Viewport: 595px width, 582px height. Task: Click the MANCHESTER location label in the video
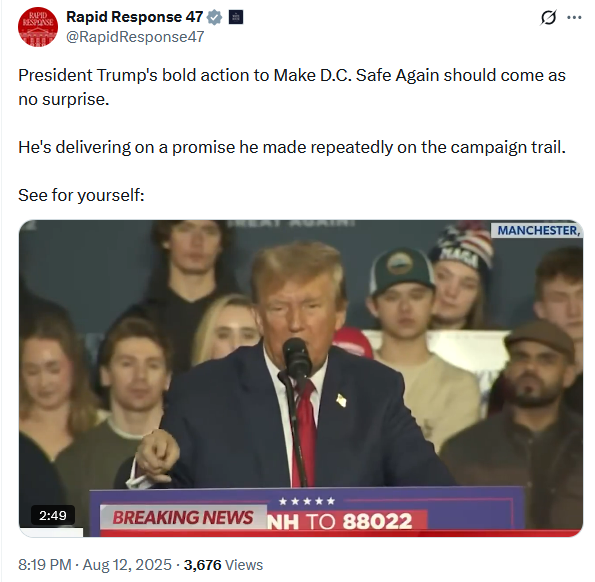[x=537, y=230]
